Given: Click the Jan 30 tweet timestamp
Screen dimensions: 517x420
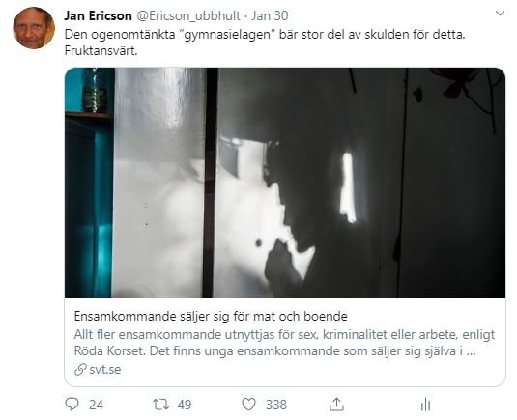Looking at the screenshot, I should click(270, 15).
